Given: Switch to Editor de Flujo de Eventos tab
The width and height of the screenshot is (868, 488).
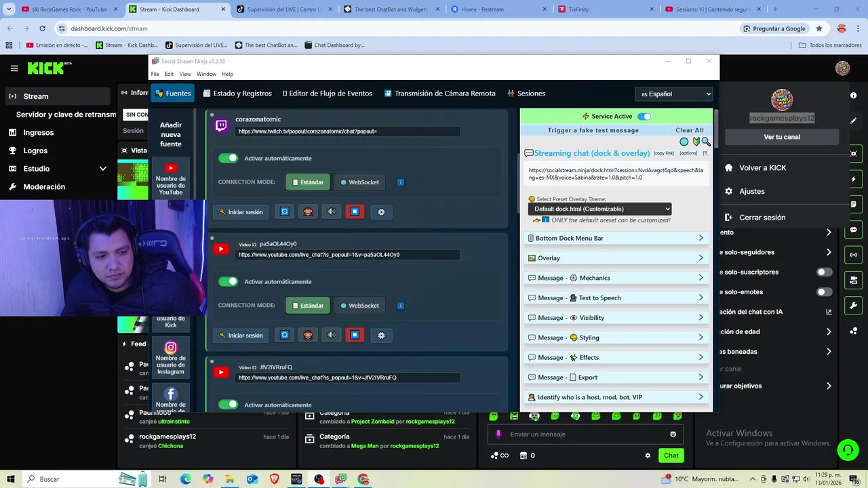Looking at the screenshot, I should pyautogui.click(x=327, y=94).
